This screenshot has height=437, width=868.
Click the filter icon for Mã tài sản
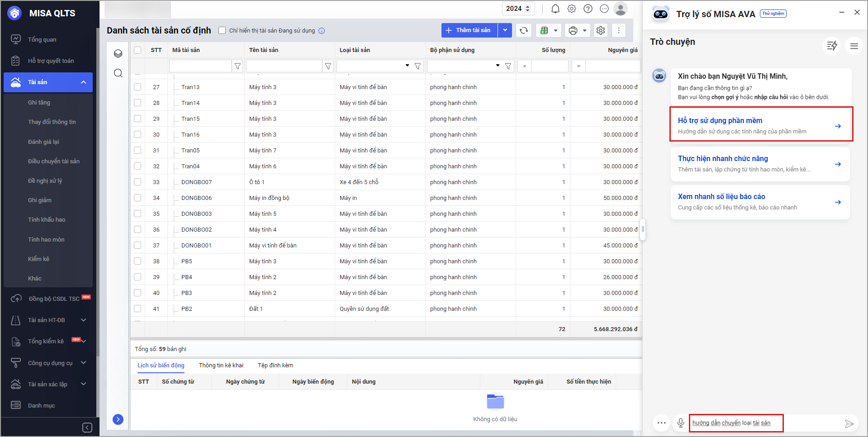coord(237,66)
